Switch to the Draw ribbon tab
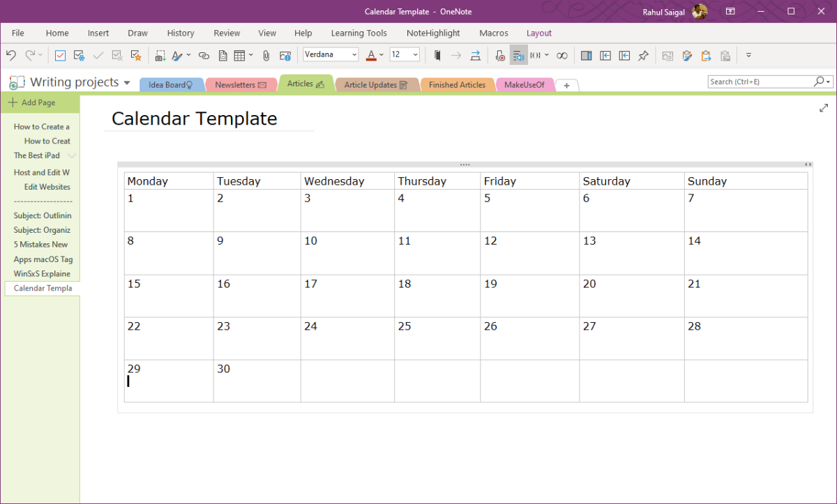The width and height of the screenshot is (837, 504). pyautogui.click(x=137, y=33)
